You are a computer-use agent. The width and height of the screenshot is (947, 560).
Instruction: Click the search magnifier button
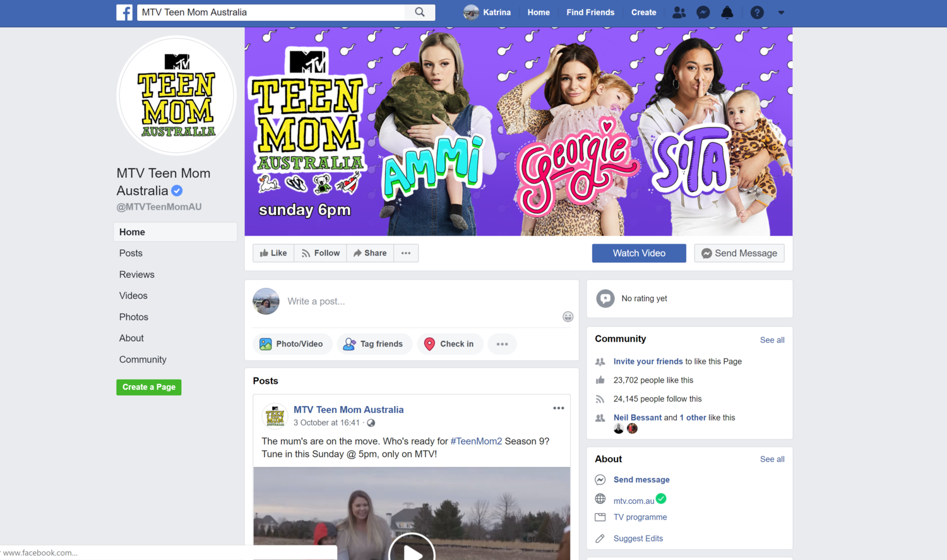click(420, 12)
